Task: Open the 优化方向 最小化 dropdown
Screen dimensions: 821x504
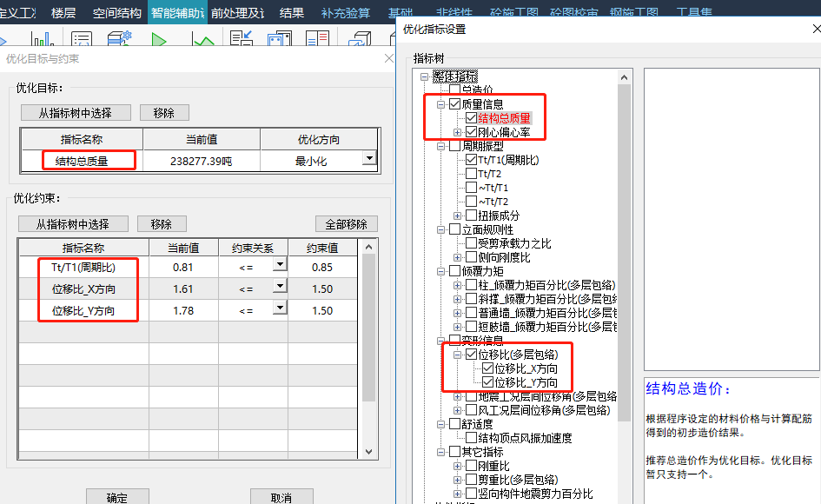Action: [x=369, y=159]
